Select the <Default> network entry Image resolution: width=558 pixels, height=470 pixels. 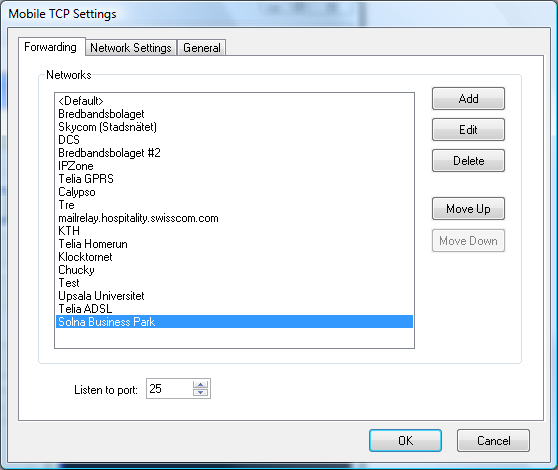[x=234, y=101]
